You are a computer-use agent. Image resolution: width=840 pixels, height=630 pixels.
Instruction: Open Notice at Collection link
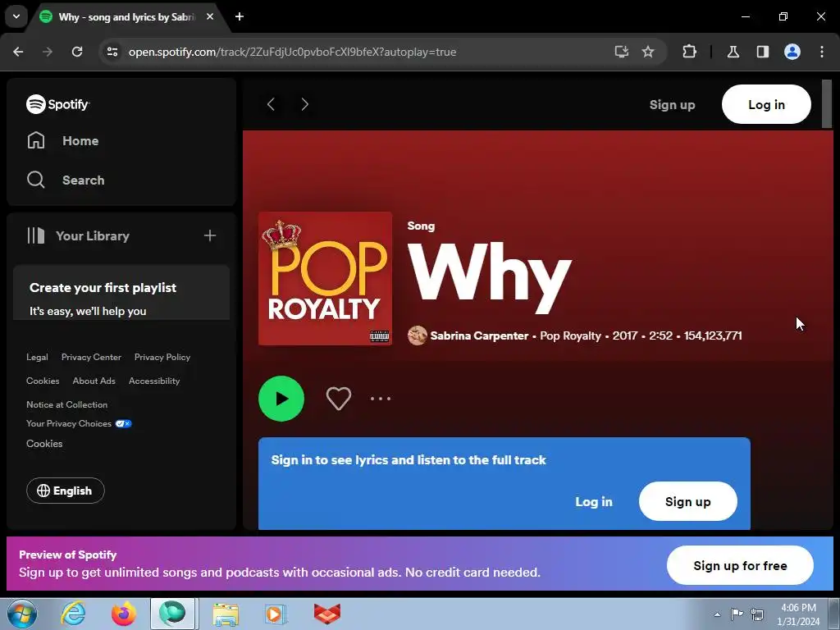(67, 405)
